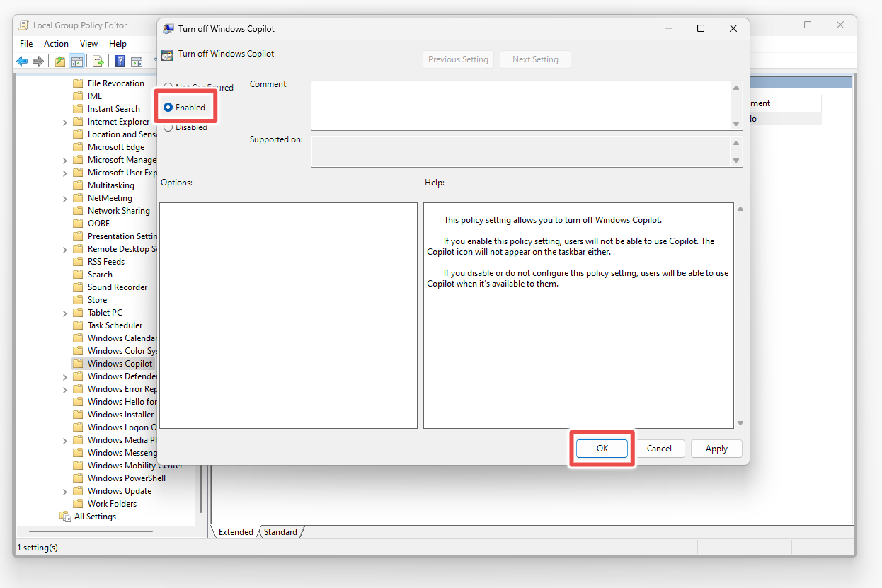882x588 pixels.
Task: Click the folder icon next to Microsoft Edge
Action: [78, 147]
